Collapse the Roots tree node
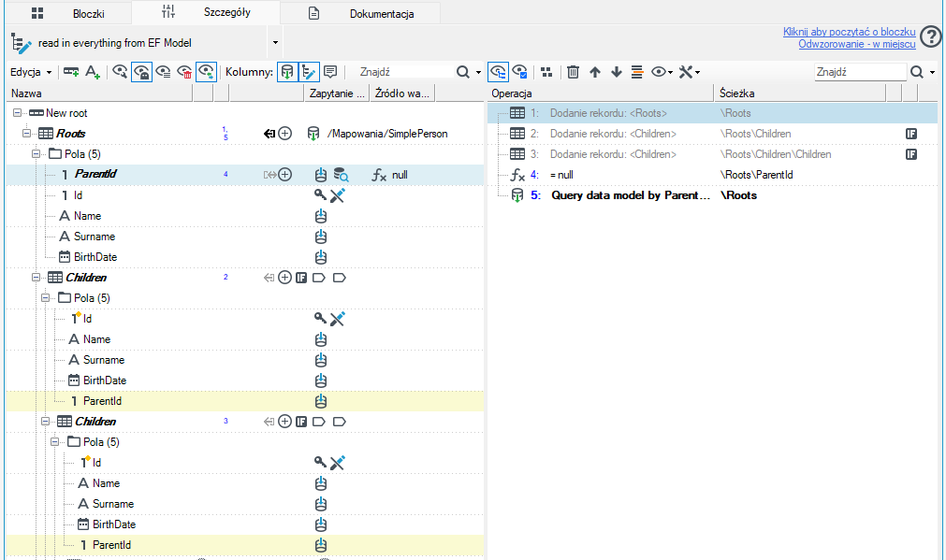The width and height of the screenshot is (946, 560). [26, 134]
